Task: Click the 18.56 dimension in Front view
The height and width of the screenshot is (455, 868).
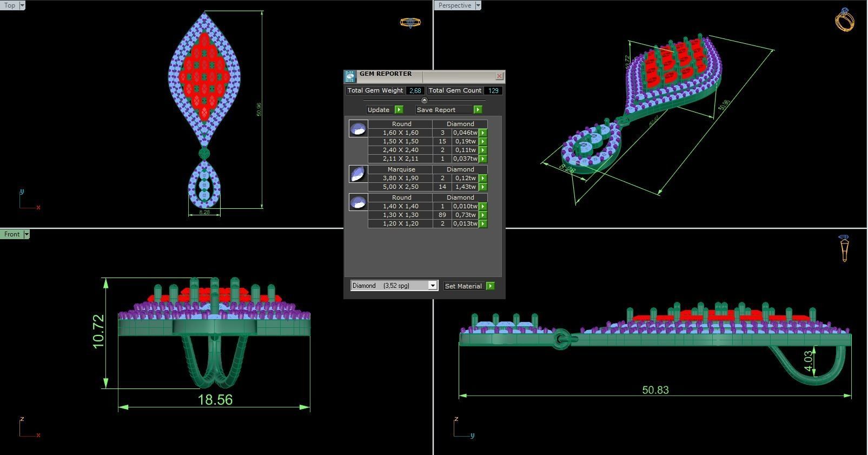Action: pos(215,400)
